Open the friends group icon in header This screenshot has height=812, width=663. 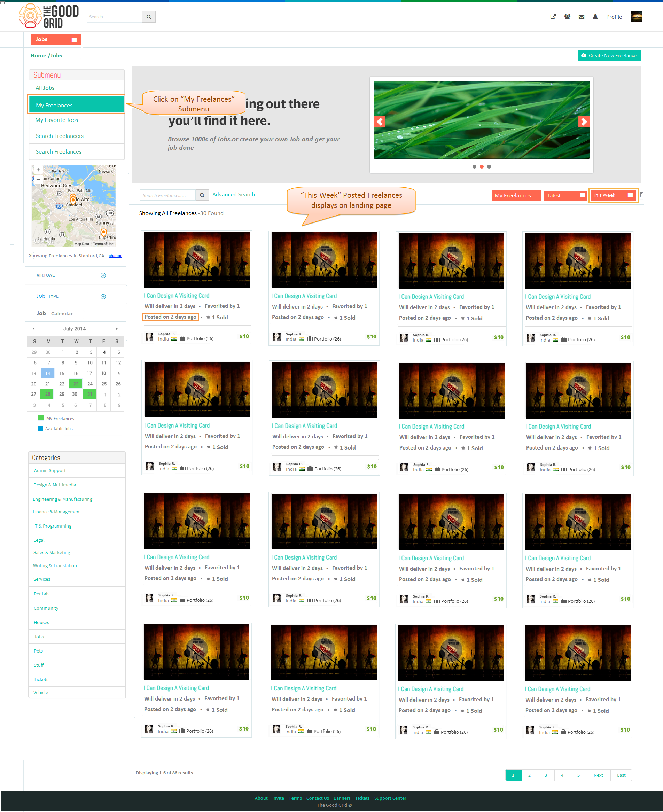tap(567, 17)
